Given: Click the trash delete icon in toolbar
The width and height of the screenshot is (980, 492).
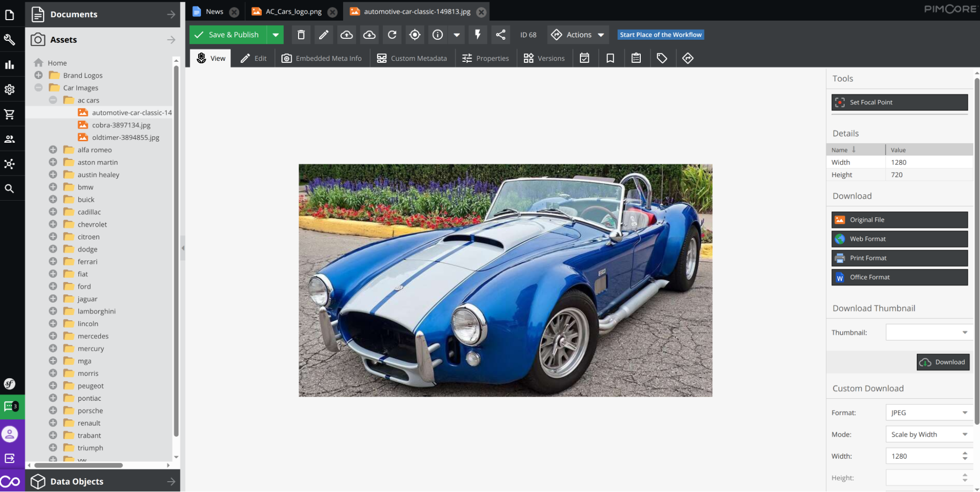Looking at the screenshot, I should pyautogui.click(x=301, y=35).
